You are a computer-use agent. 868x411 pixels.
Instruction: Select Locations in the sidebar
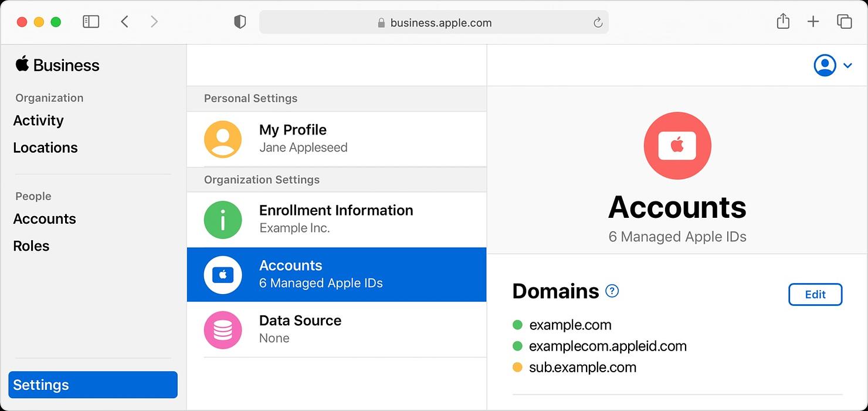point(45,147)
